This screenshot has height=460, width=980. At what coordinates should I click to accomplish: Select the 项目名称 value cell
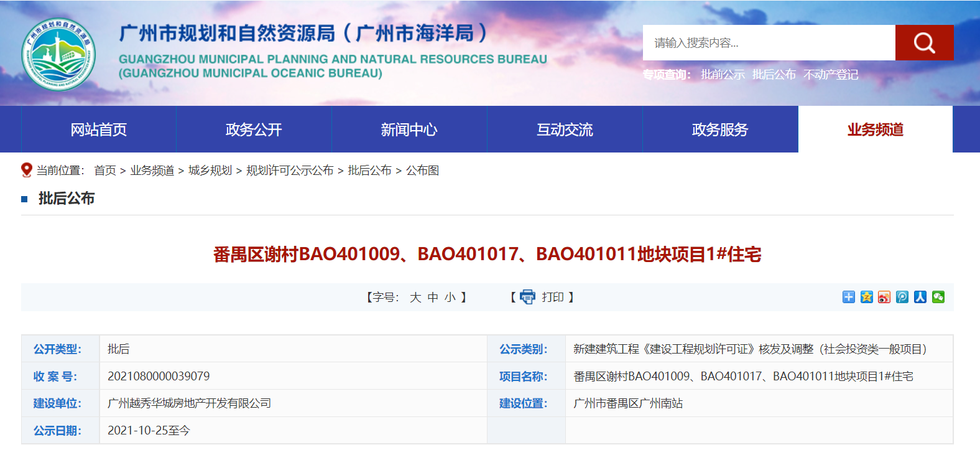click(759, 376)
